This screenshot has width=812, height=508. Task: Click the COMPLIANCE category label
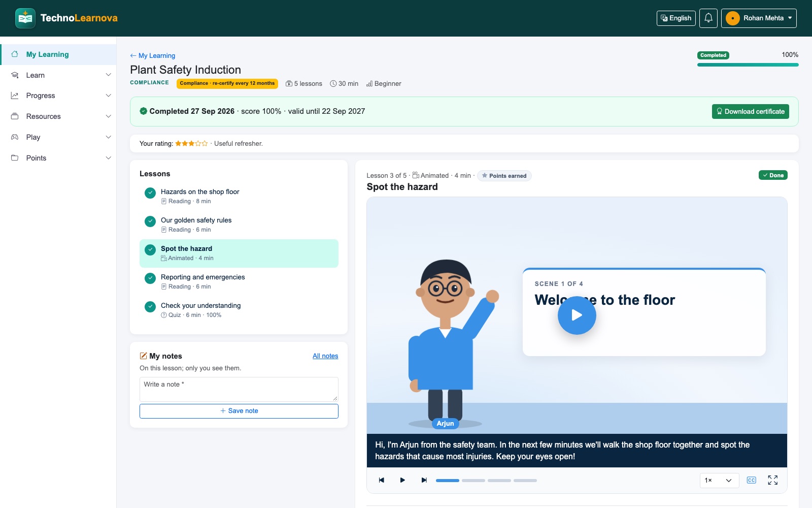[x=149, y=83]
